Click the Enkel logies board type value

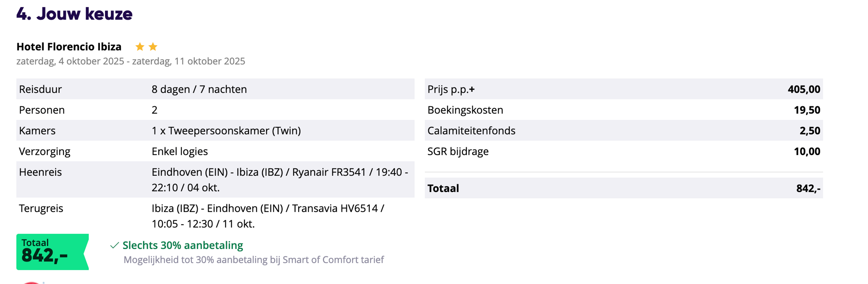180,151
